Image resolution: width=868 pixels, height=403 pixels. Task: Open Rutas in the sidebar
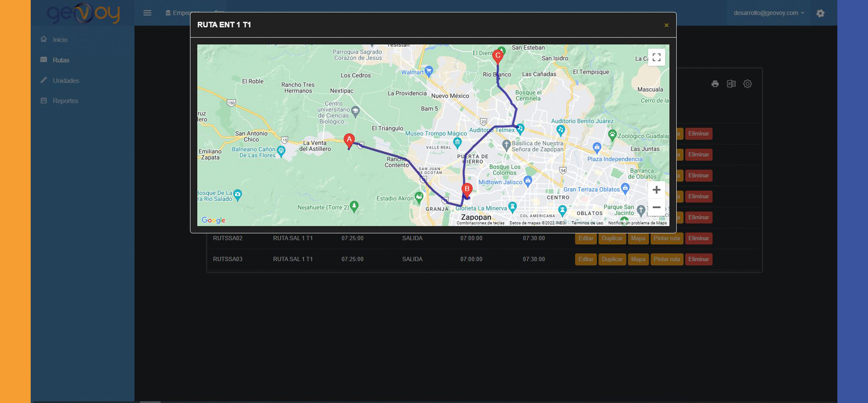point(61,60)
